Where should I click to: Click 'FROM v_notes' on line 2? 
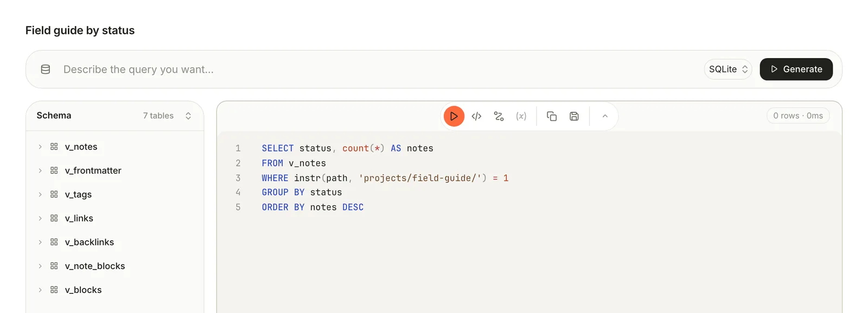click(x=294, y=163)
